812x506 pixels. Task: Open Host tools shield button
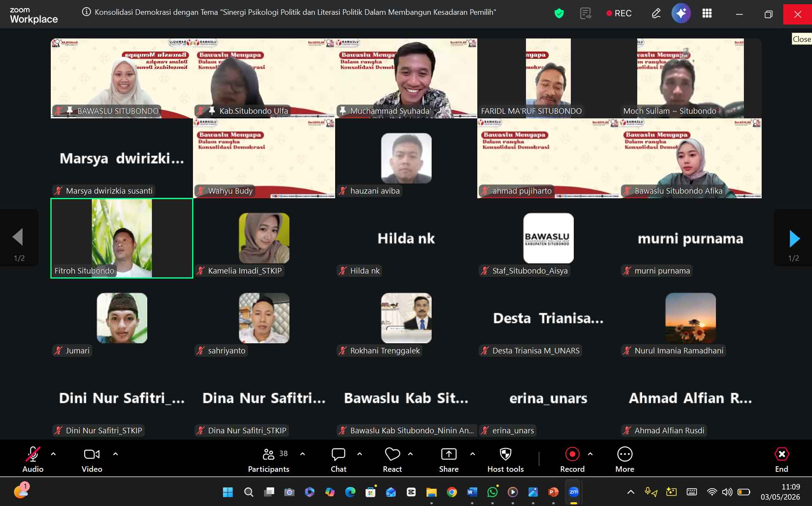[x=505, y=460]
